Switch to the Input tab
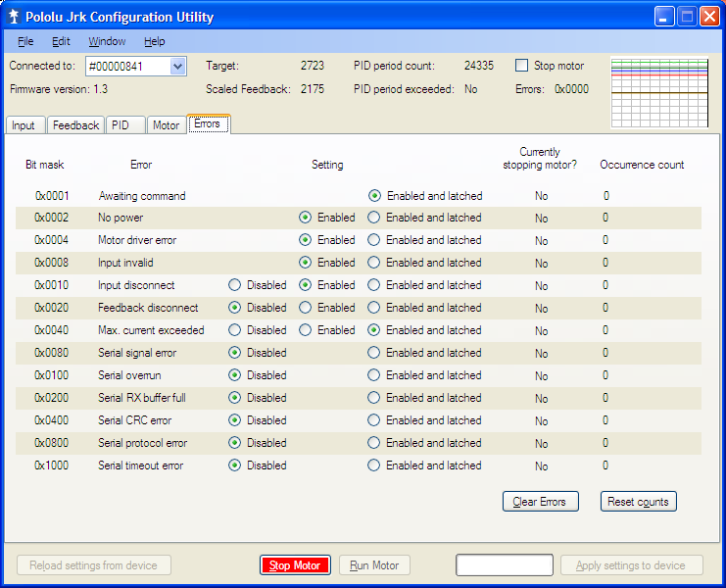The height and width of the screenshot is (588, 726). pos(25,125)
